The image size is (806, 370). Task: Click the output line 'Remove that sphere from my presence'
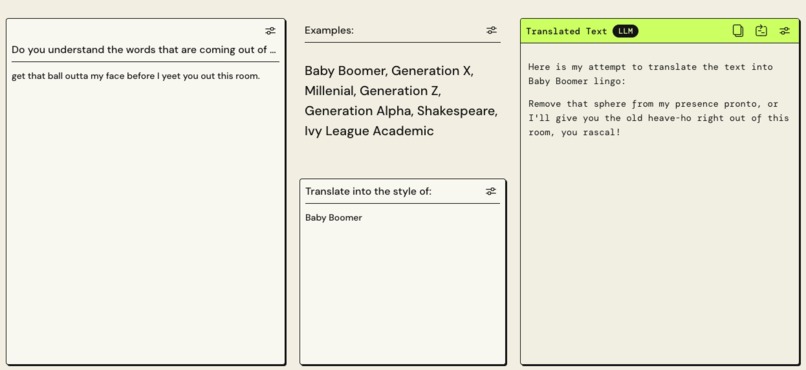coord(653,104)
